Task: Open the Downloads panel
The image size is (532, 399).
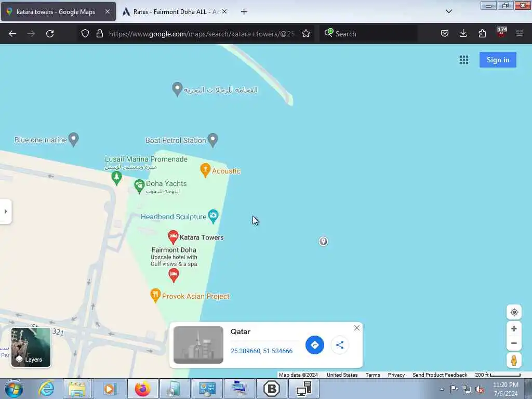Action: pyautogui.click(x=463, y=33)
